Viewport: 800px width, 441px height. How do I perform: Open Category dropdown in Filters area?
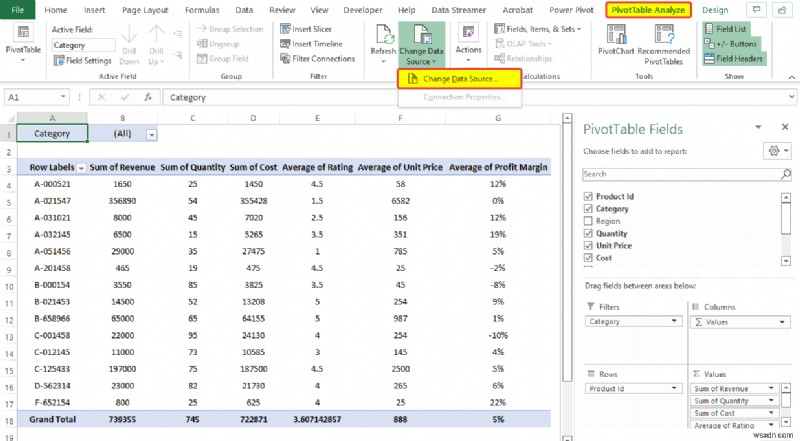click(x=674, y=321)
